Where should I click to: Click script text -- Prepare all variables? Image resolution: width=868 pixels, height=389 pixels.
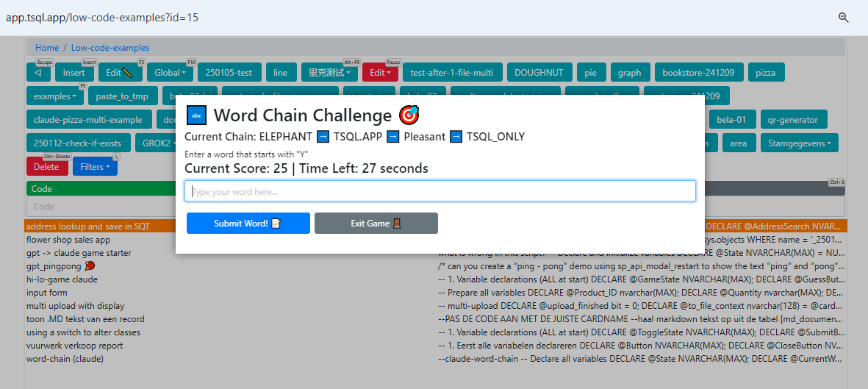(640, 292)
